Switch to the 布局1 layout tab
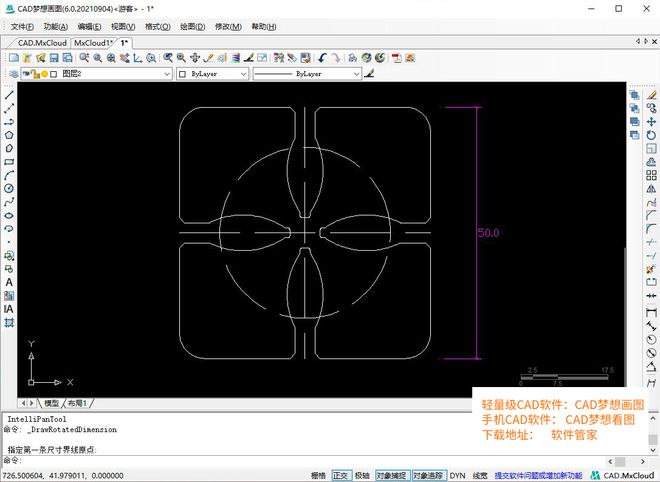 (x=77, y=403)
